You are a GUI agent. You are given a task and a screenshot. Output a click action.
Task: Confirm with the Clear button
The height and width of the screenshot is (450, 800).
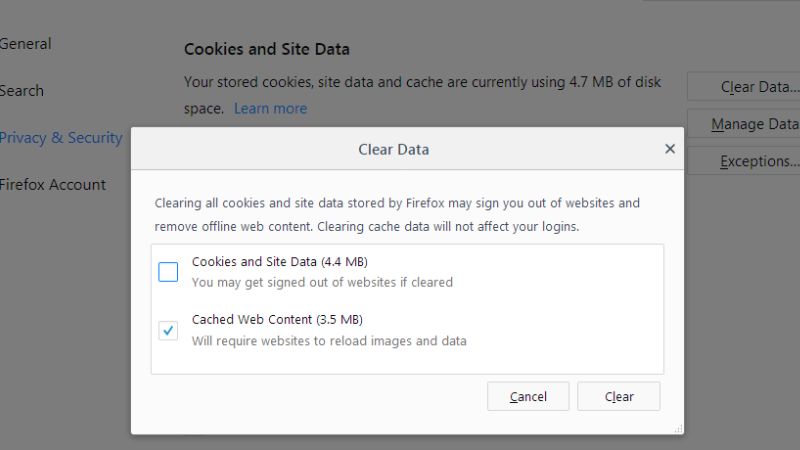(x=619, y=396)
